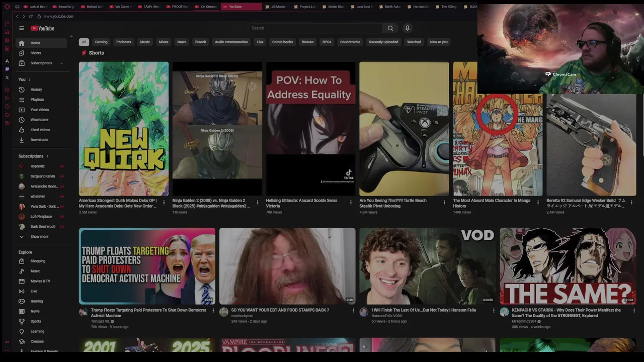Open 'KENPACHI VS STARRK' video title
This screenshot has height=362, width=644.
pos(566,313)
